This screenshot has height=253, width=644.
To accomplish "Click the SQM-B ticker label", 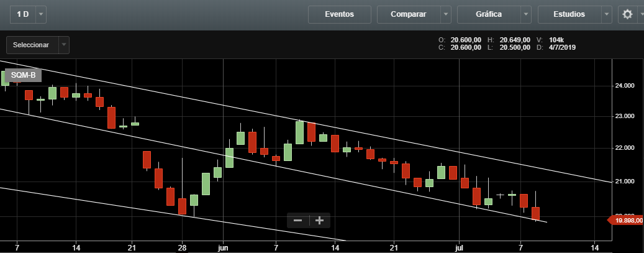I will (24, 75).
